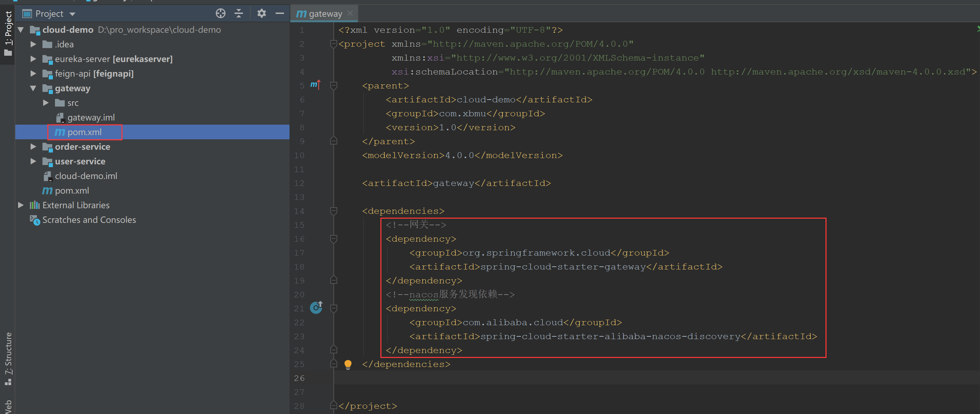Click the Maven m icon of the gateway tab
980x414 pixels.
pos(301,14)
